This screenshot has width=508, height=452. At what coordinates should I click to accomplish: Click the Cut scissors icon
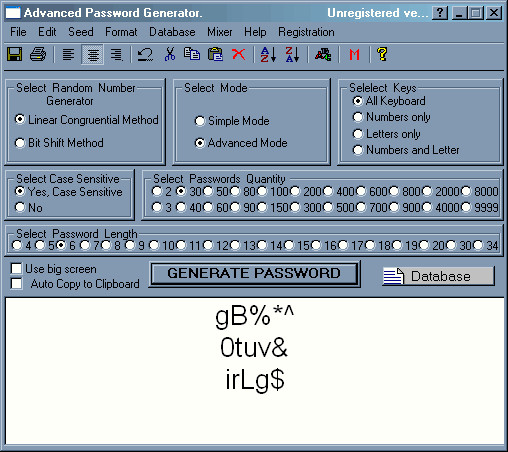coord(170,54)
